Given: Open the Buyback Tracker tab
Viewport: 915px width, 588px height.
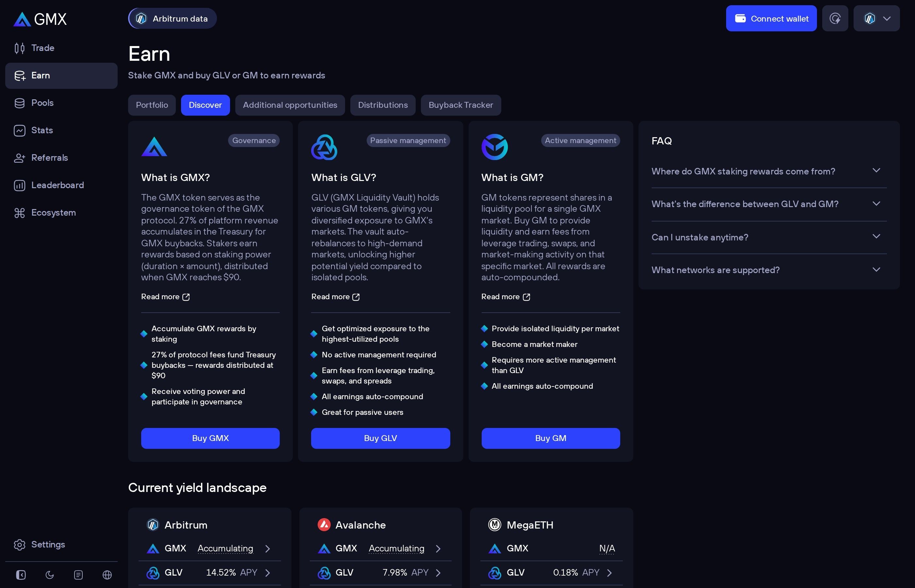Looking at the screenshot, I should 460,105.
